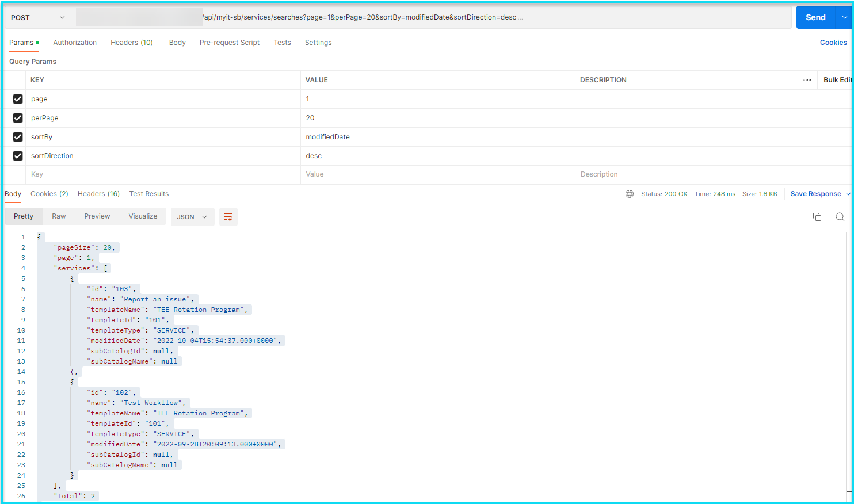This screenshot has width=854, height=504.
Task: Expand the Save Response dropdown
Action: [847, 194]
